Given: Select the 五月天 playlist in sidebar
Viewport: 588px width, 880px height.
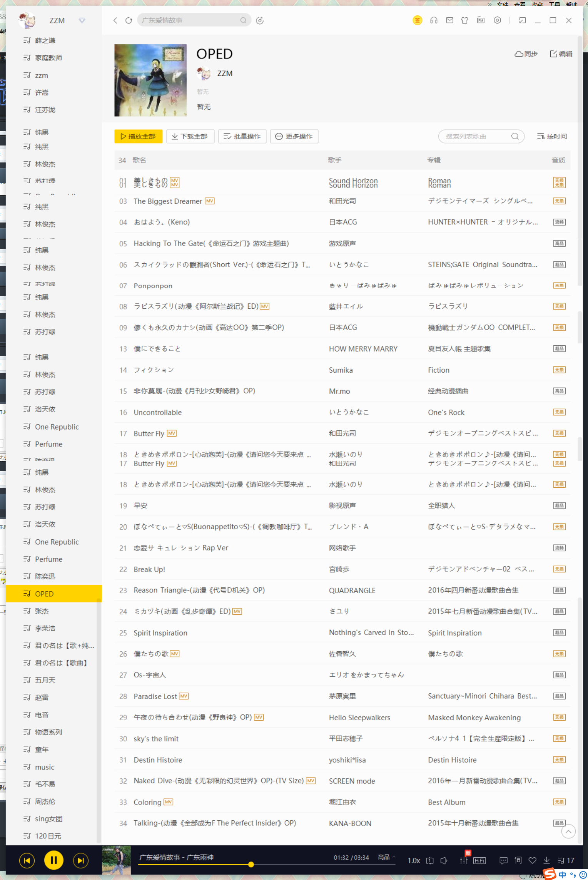Looking at the screenshot, I should click(x=45, y=680).
